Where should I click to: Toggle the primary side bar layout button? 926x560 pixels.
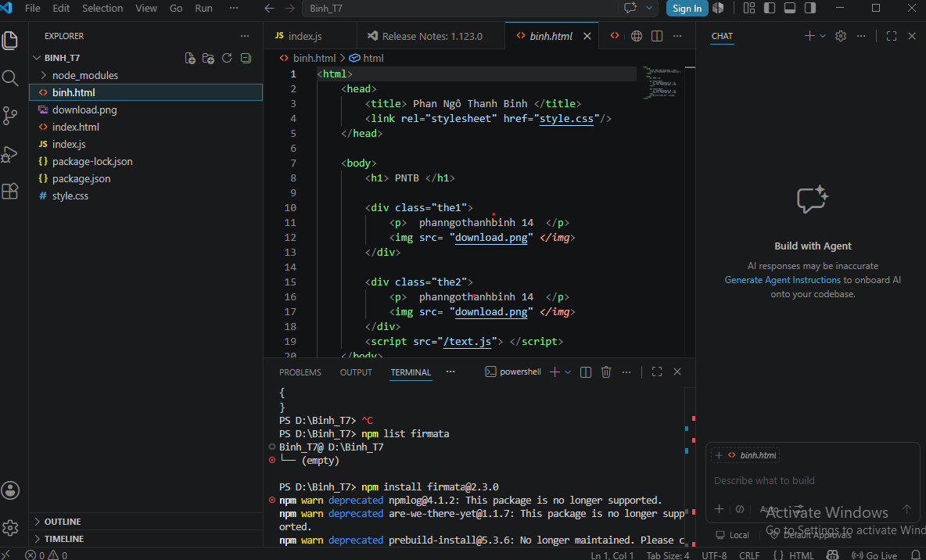tap(770, 9)
